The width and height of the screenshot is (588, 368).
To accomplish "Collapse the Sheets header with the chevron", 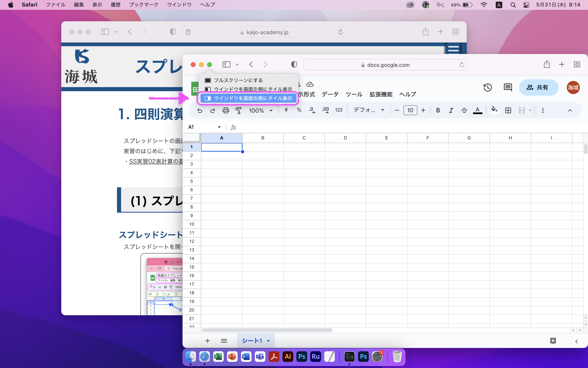I will coord(570,110).
